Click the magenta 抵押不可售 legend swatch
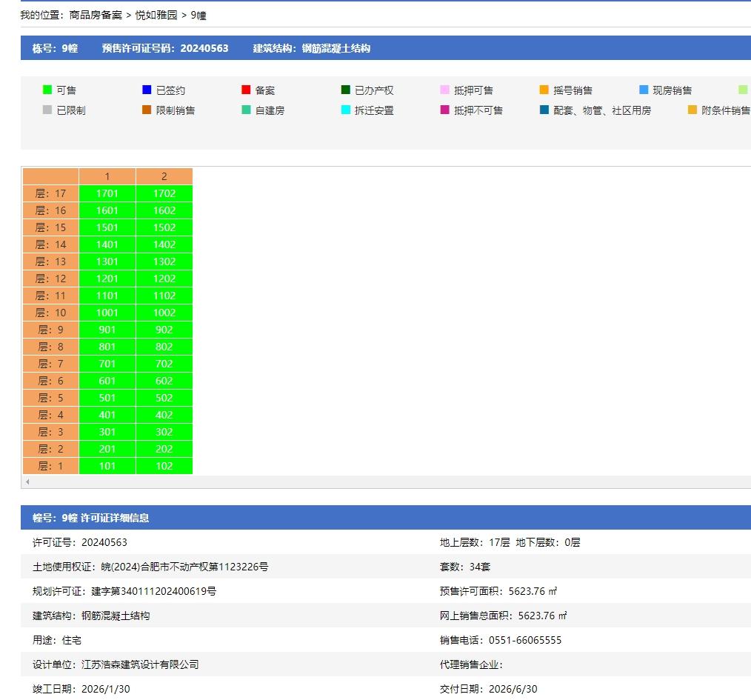The height and width of the screenshot is (700, 751). (445, 110)
